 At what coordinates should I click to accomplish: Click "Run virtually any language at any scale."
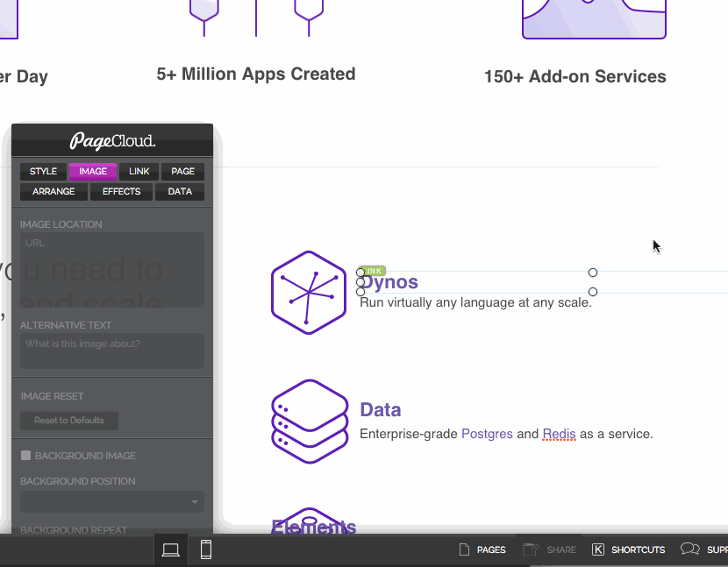click(x=476, y=302)
